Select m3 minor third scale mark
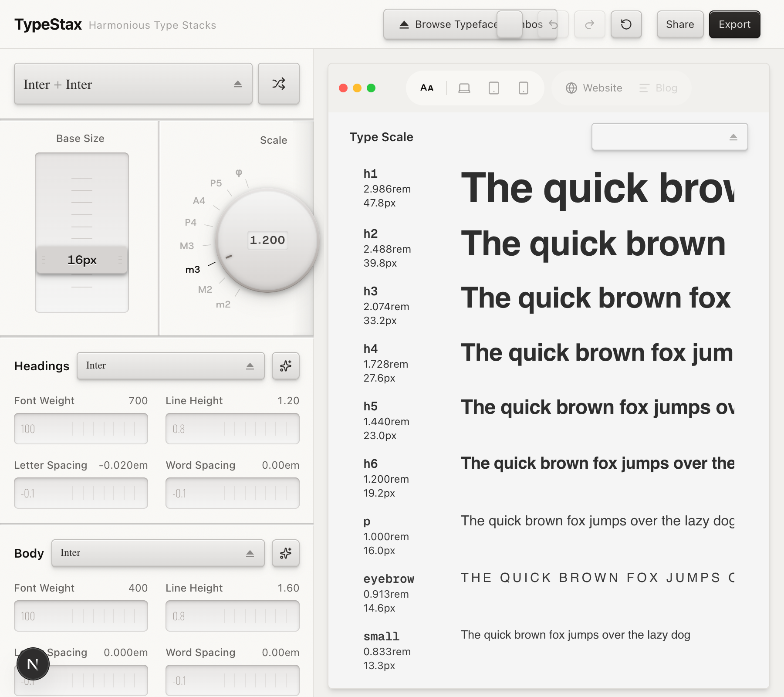Image resolution: width=784 pixels, height=697 pixels. tap(193, 270)
